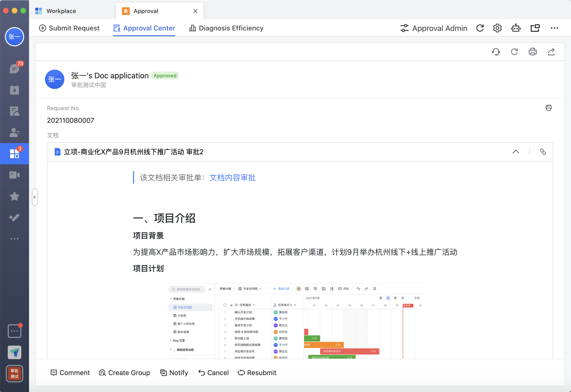571x392 pixels.
Task: Click the Comment button
Action: click(x=70, y=373)
